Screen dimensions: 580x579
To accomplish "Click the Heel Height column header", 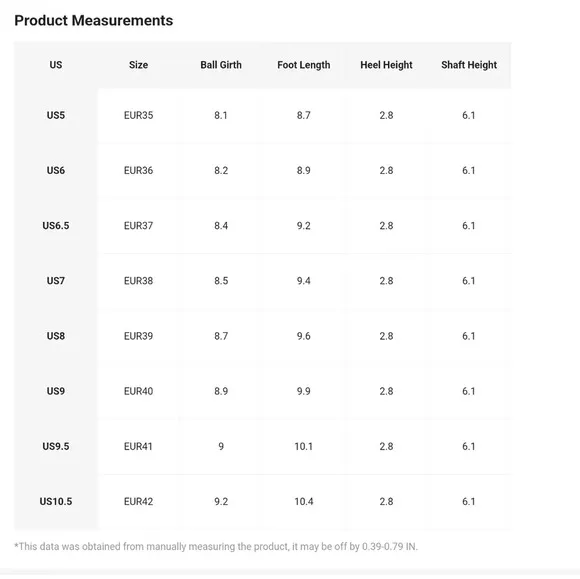I will pos(386,65).
